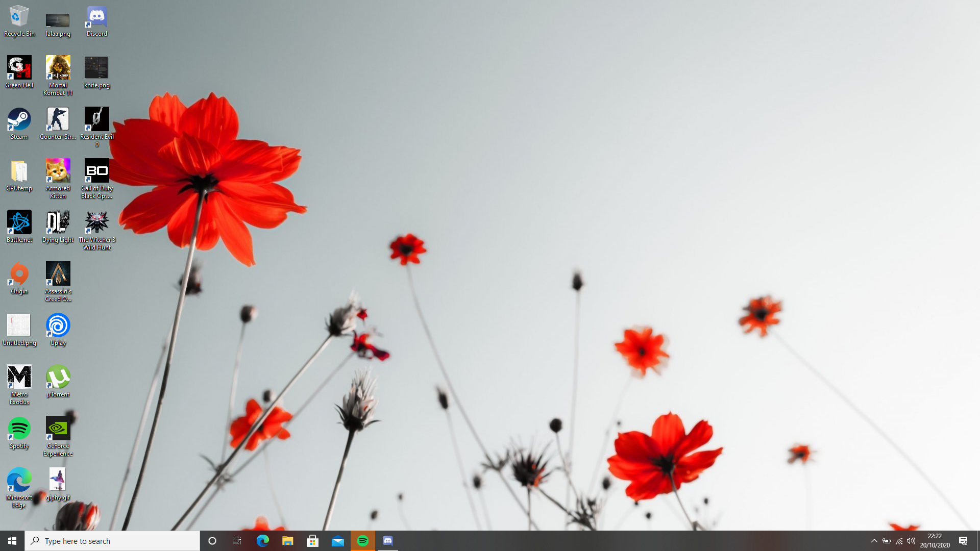This screenshot has height=551, width=980.
Task: Open the Mail app from taskbar
Action: (x=337, y=541)
